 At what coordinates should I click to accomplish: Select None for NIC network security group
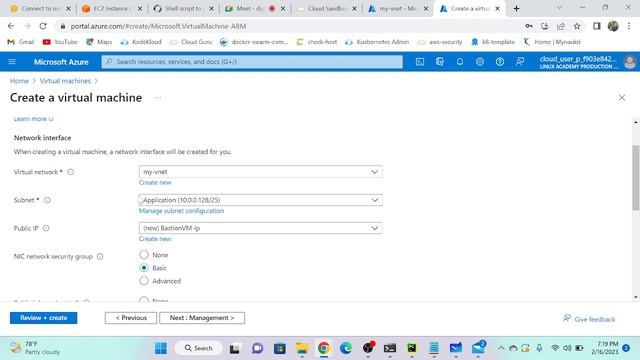pos(144,255)
